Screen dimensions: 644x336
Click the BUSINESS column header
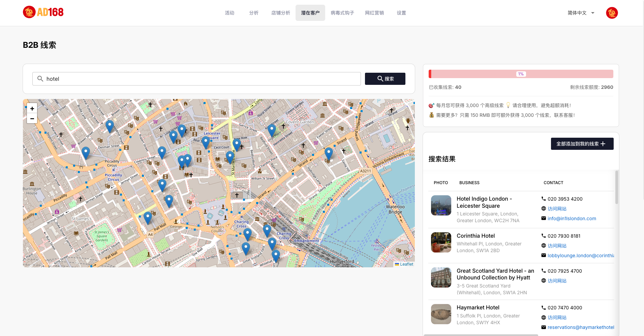pyautogui.click(x=469, y=183)
